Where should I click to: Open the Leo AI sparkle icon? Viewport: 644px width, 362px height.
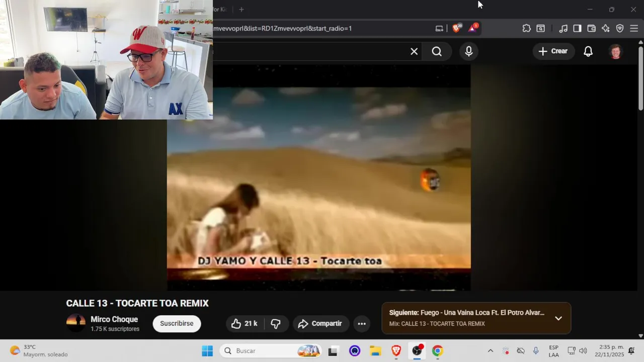pyautogui.click(x=605, y=28)
